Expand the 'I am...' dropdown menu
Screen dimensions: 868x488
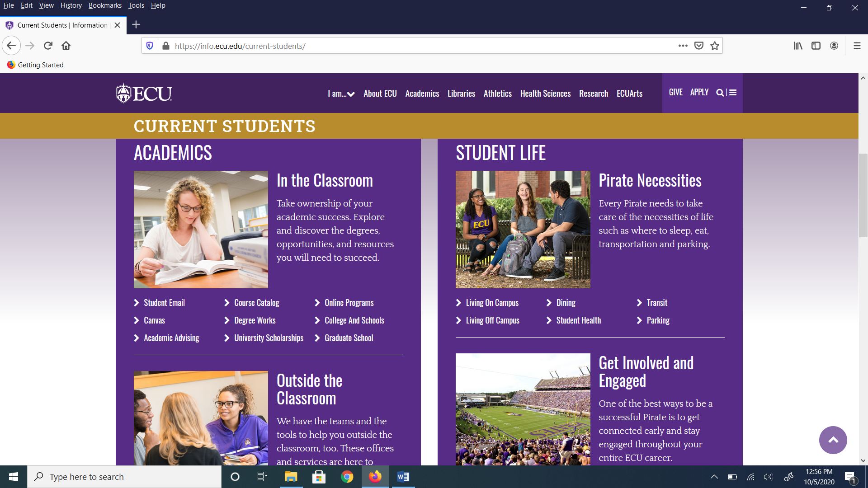tap(341, 94)
